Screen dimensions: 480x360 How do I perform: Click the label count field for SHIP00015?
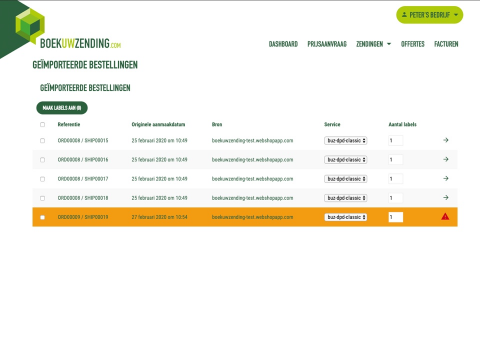[396, 140]
